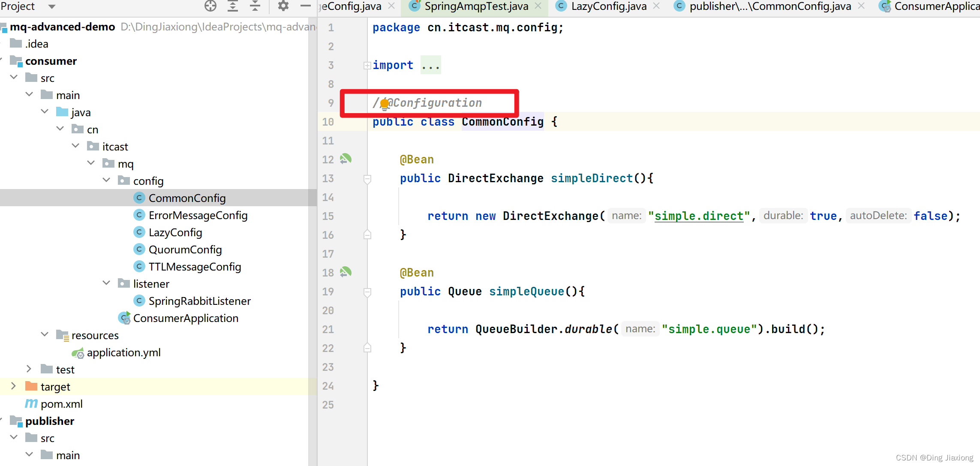
Task: Select CommonConfig class in project tree
Action: tap(187, 198)
